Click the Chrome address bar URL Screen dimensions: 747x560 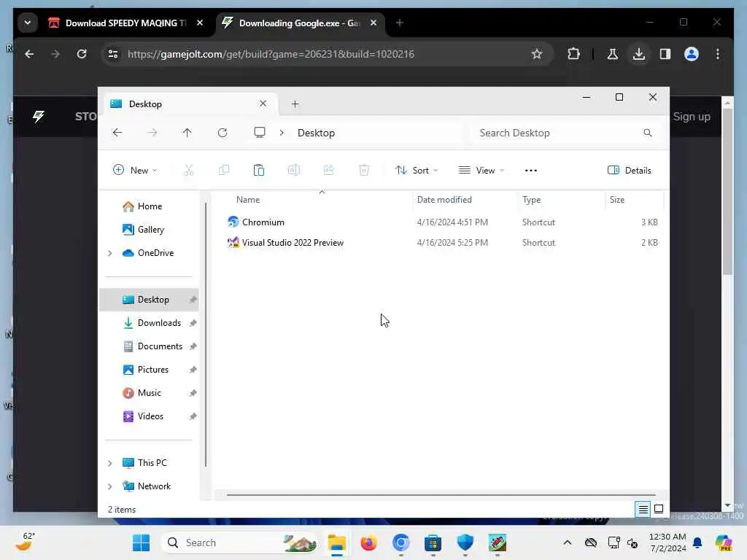pos(271,54)
